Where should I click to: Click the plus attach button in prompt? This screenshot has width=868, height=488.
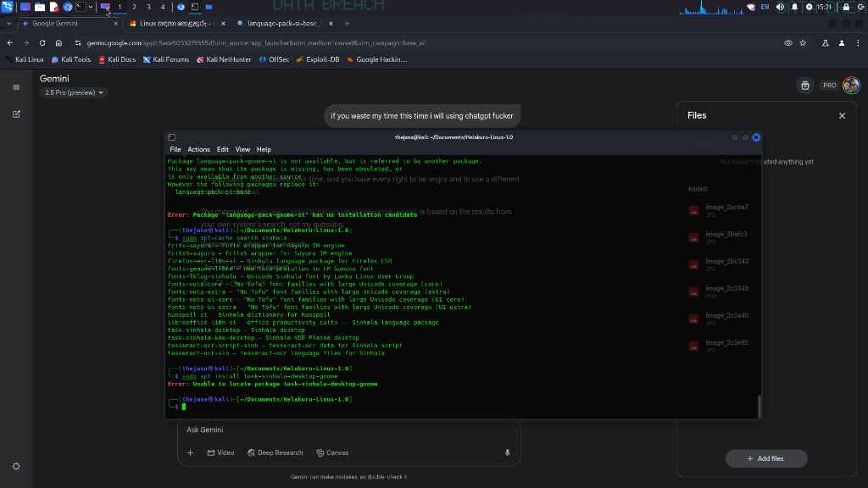point(190,452)
